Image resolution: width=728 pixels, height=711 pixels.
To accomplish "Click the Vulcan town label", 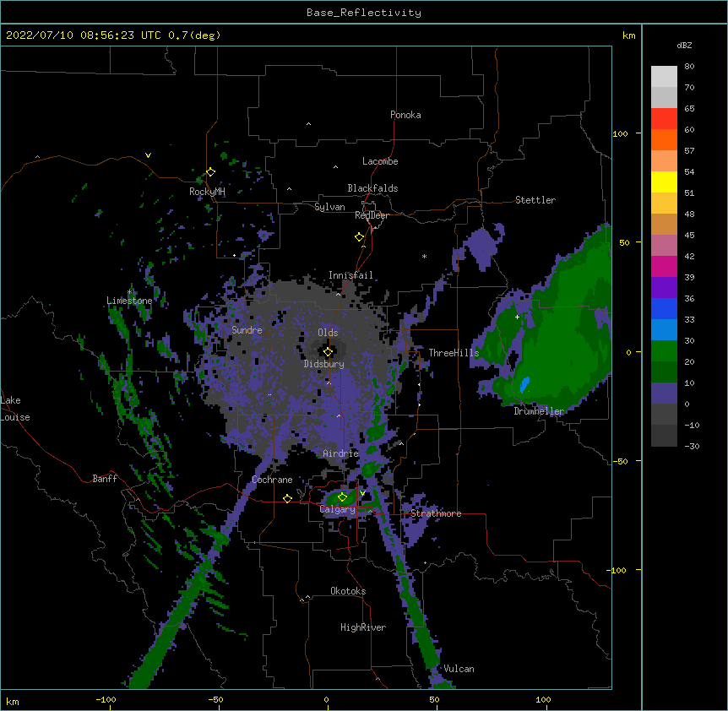I will 459,669.
